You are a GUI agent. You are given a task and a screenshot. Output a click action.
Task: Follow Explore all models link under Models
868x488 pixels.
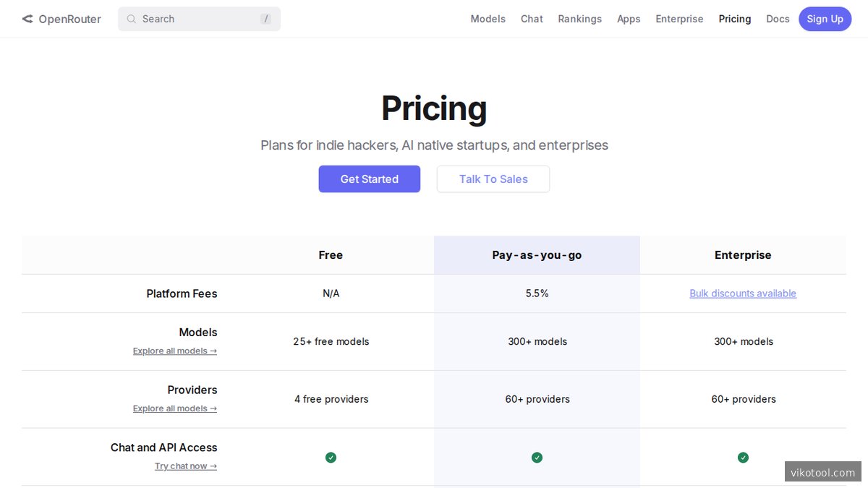(x=174, y=351)
